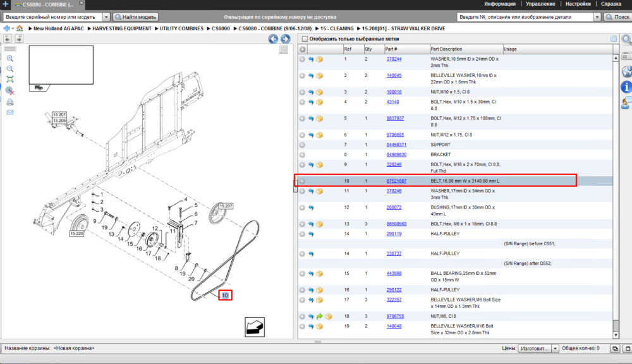Click blue arrow icon for BUSHING 200072
Viewport: 632px width, 364px height.
click(x=311, y=208)
